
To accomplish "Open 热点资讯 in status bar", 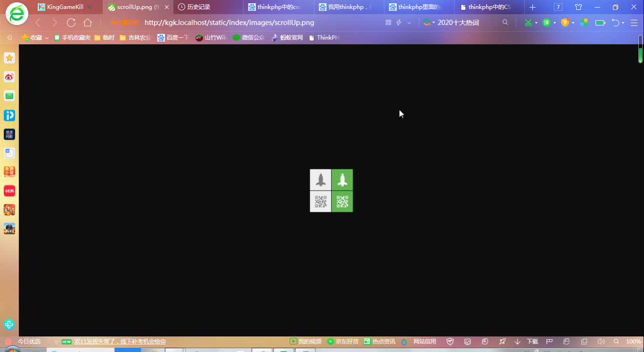I will coord(380,342).
